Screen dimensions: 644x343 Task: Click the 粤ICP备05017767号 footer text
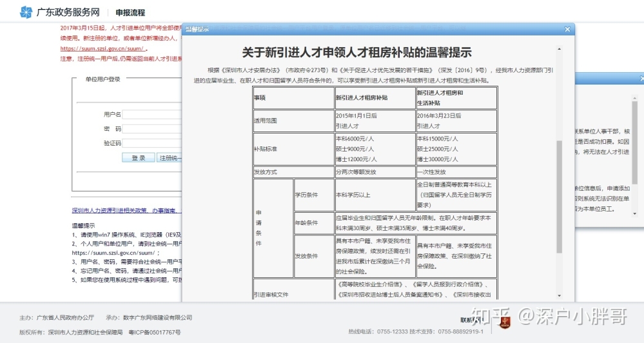pyautogui.click(x=155, y=332)
